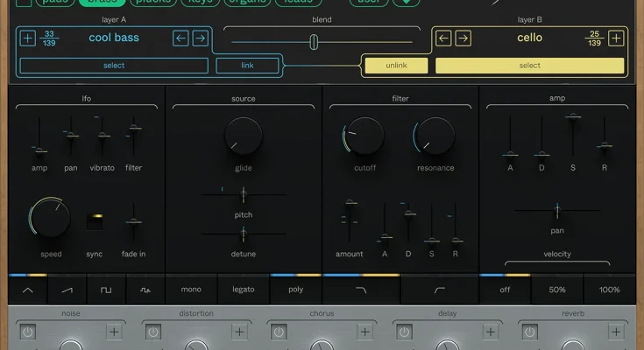Select the random sample-and-hold LFO waveform
Screen dimensions: 644x350
145,289
